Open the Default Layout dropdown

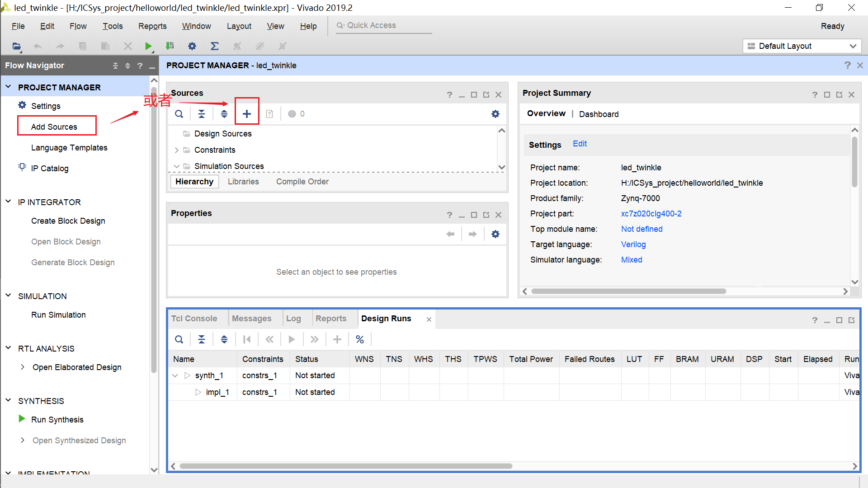(x=802, y=46)
